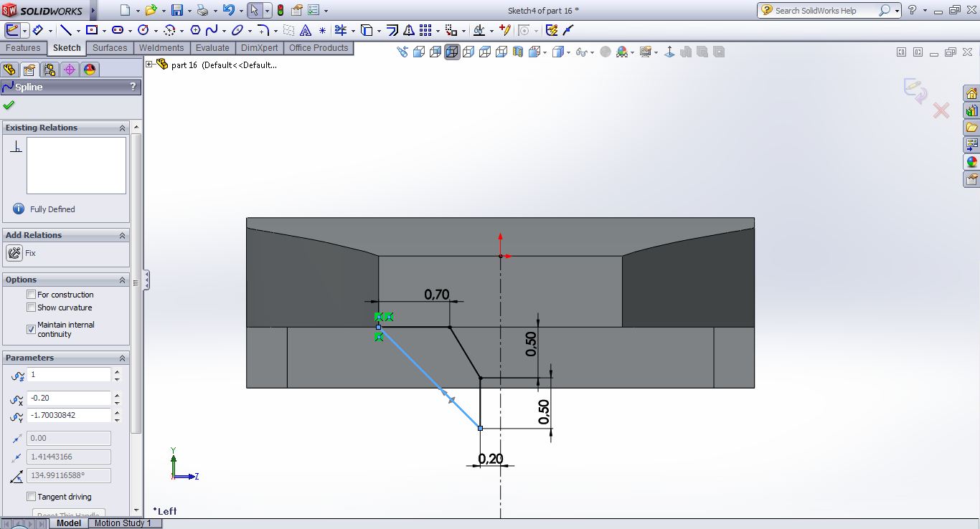Click the Sketch Text tool icon

point(306,30)
